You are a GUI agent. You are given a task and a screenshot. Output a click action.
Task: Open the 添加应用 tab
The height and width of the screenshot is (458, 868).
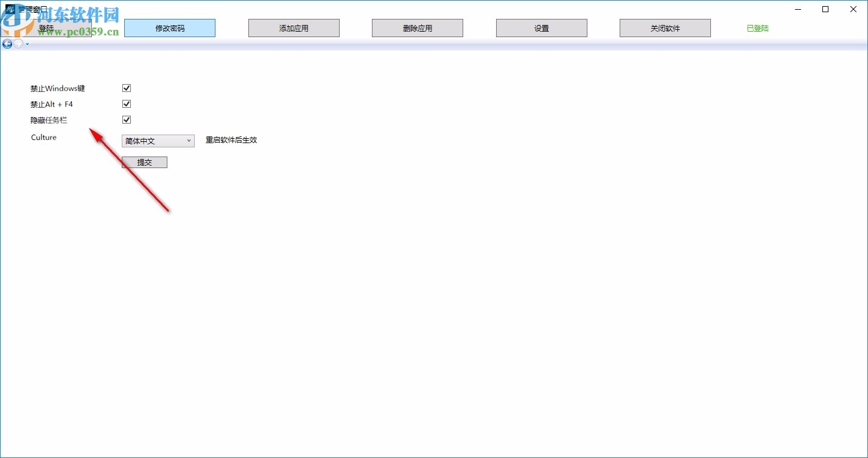[293, 27]
